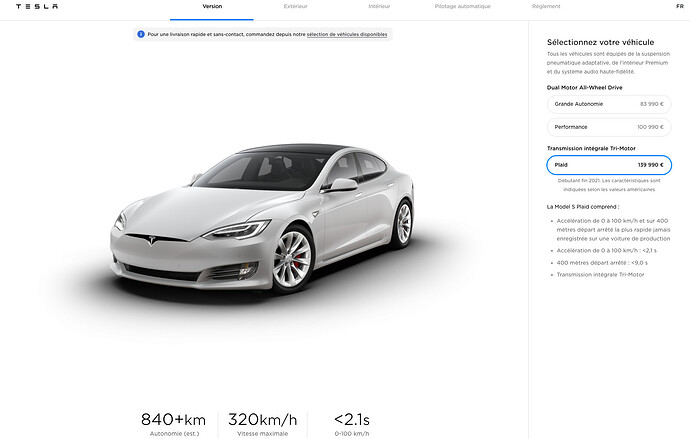This screenshot has width=690, height=439.
Task: Click the Grande Autonomie 83 990 € price
Action: 652,104
